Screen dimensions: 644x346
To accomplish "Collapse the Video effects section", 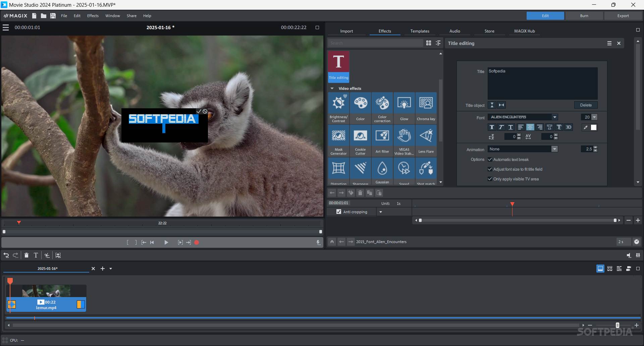I will 332,89.
